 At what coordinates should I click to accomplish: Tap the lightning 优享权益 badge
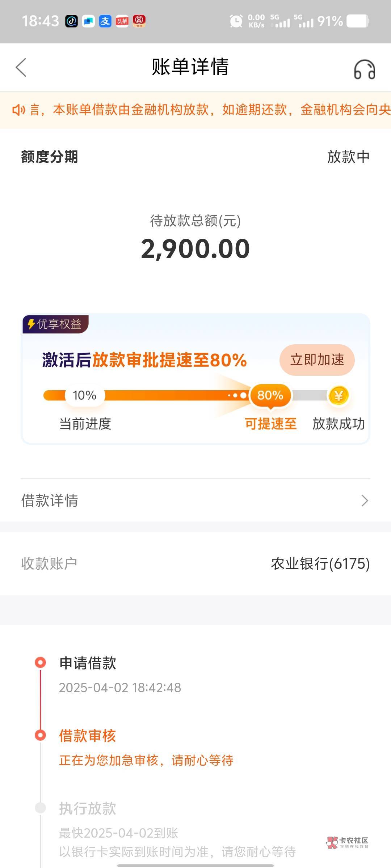(x=55, y=324)
